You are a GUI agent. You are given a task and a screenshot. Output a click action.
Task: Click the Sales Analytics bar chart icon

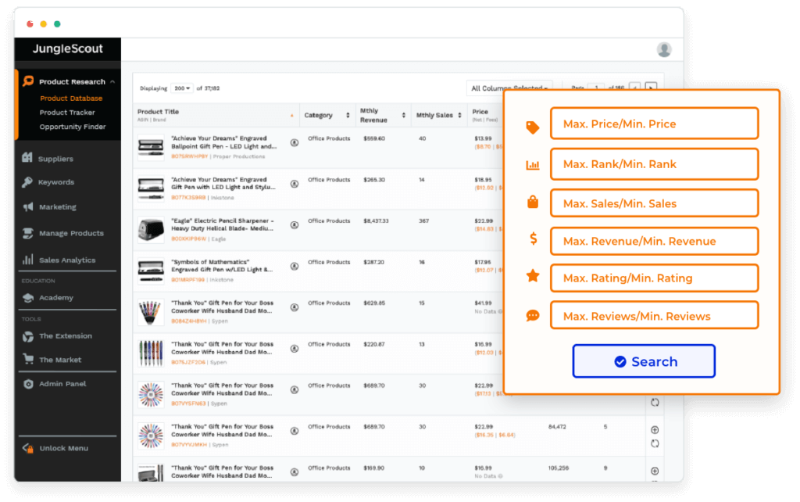(x=28, y=260)
